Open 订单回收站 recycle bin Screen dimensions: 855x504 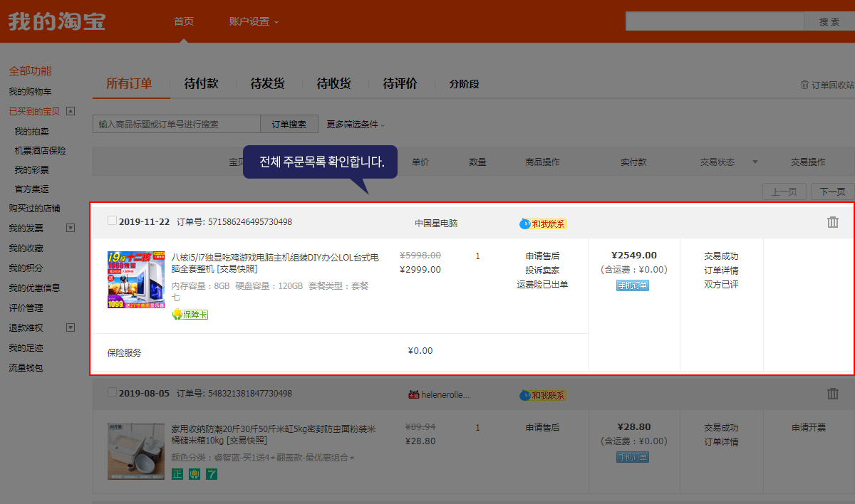click(827, 85)
